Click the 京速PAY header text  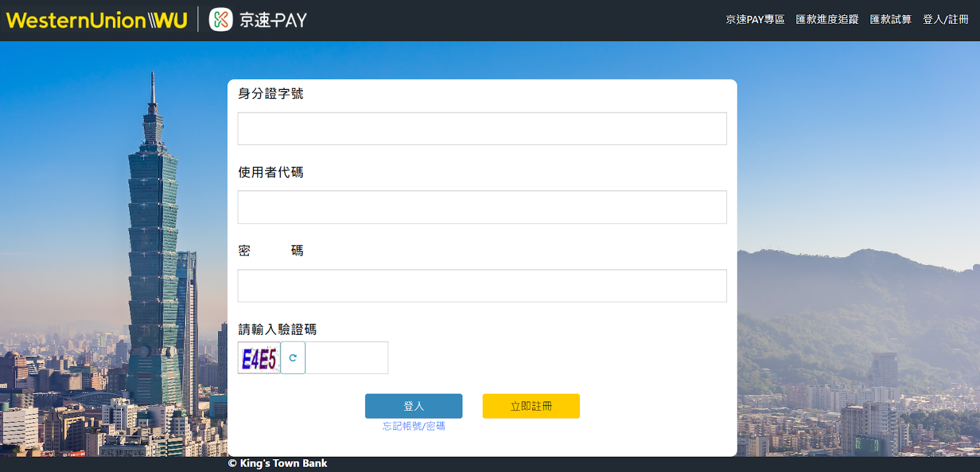click(273, 20)
